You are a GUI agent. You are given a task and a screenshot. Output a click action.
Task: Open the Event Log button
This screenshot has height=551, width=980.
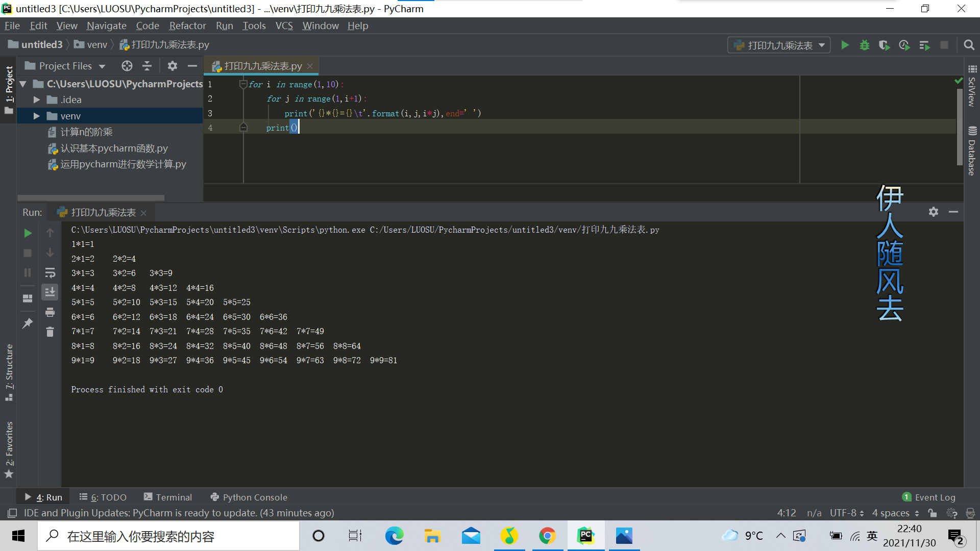(928, 497)
